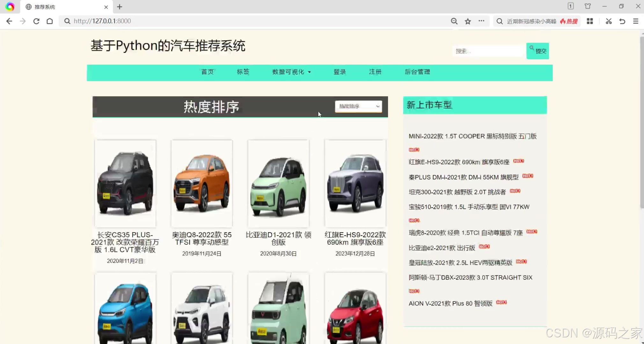Open the three-dots address bar menu
This screenshot has height=344, width=644.
(481, 21)
